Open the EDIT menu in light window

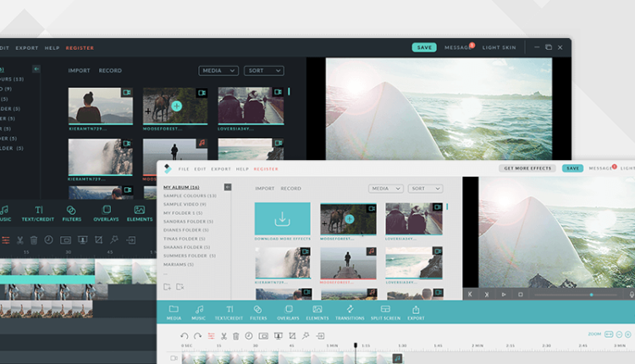click(200, 168)
